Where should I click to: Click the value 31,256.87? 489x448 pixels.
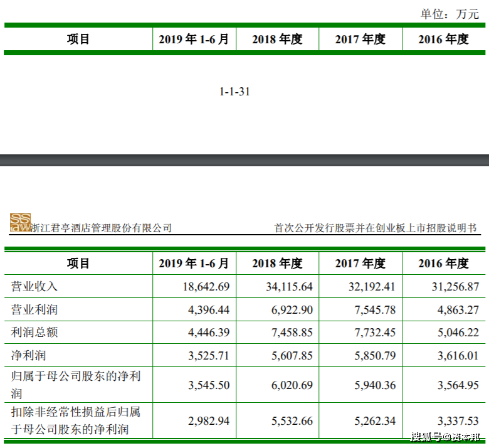(x=455, y=287)
